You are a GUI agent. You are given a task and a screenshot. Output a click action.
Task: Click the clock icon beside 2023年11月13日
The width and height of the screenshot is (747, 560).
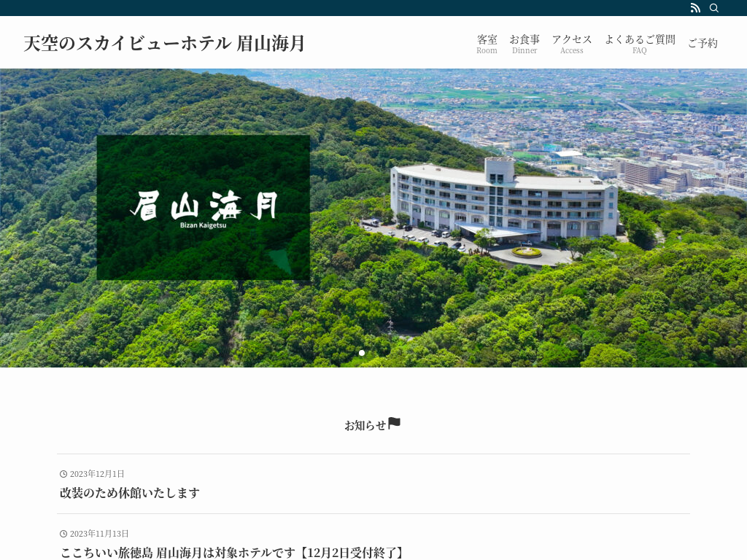(63, 534)
